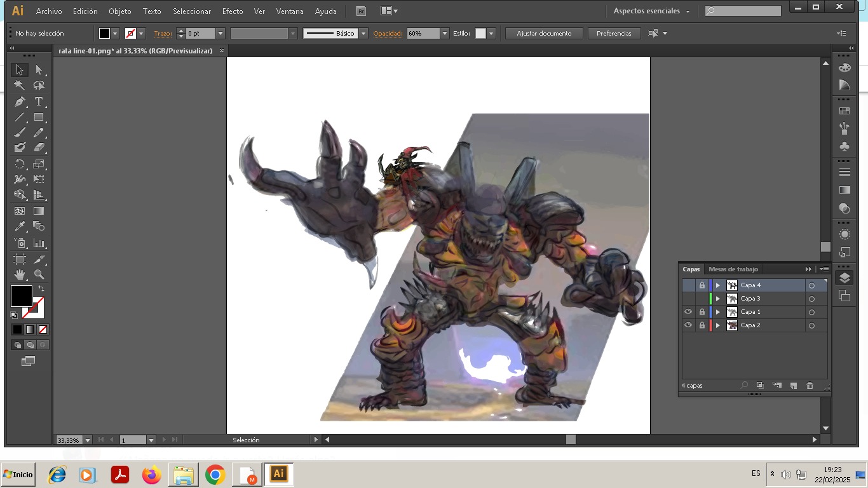Open fill color dropdown in control bar

coord(115,34)
